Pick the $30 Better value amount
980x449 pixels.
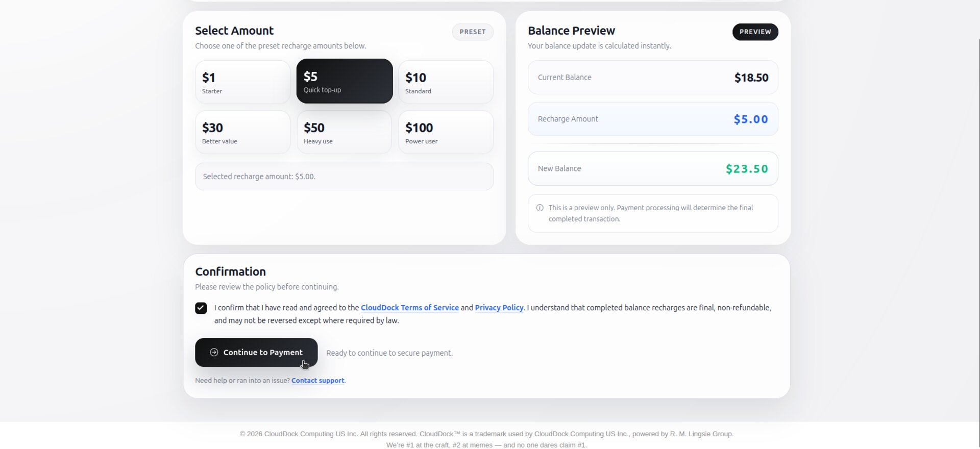[242, 132]
